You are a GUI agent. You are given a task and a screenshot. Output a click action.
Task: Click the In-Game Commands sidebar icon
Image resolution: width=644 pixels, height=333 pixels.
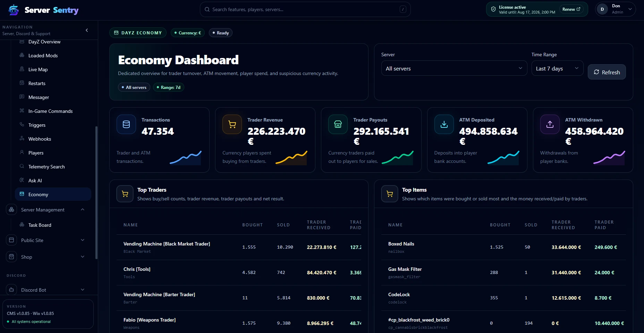pos(22,111)
